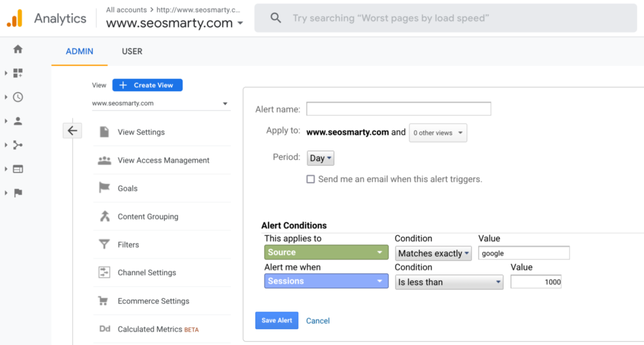Select the ADMIN tab
The height and width of the screenshot is (345, 644).
click(x=79, y=52)
